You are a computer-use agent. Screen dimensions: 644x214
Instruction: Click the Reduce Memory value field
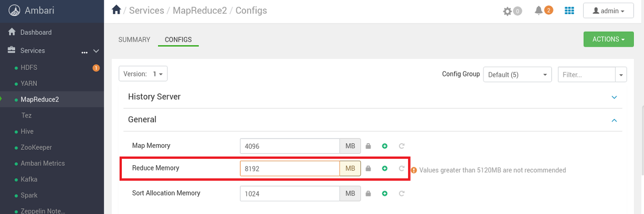tap(290, 169)
